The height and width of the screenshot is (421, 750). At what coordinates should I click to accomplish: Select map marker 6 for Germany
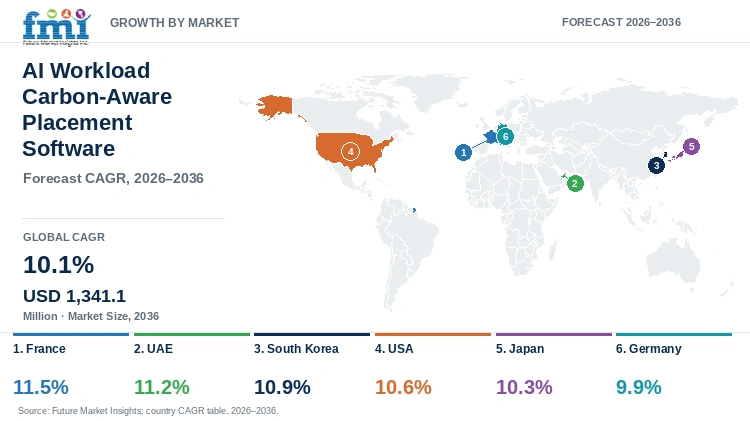click(x=505, y=136)
